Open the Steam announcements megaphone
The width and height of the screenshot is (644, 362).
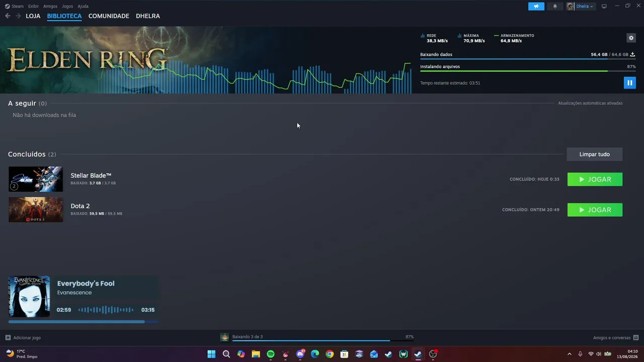(x=536, y=6)
